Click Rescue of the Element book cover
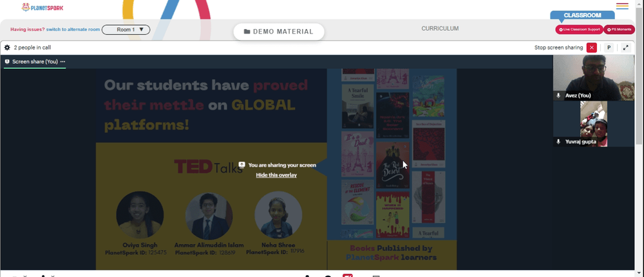The height and width of the screenshot is (277, 644). tap(357, 202)
